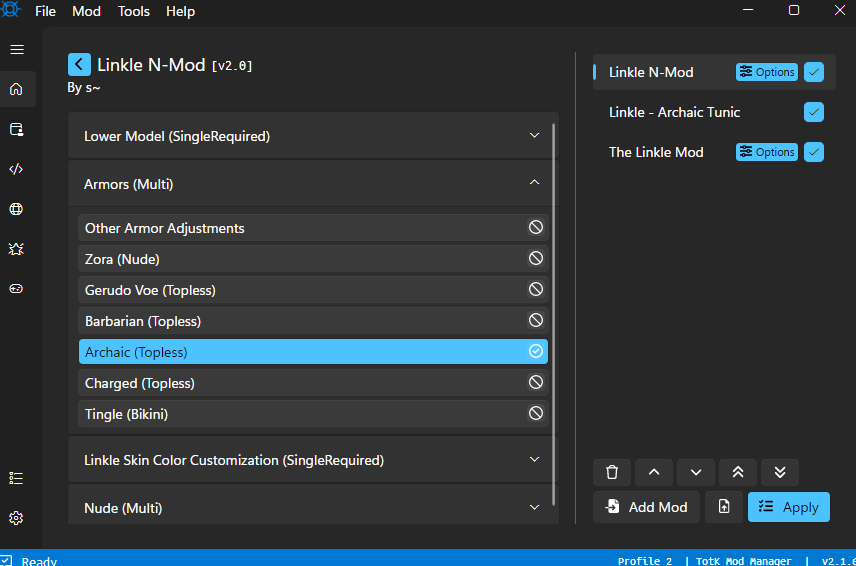
Task: Toggle the Barbarian (Topless) option icon
Action: pos(536,320)
